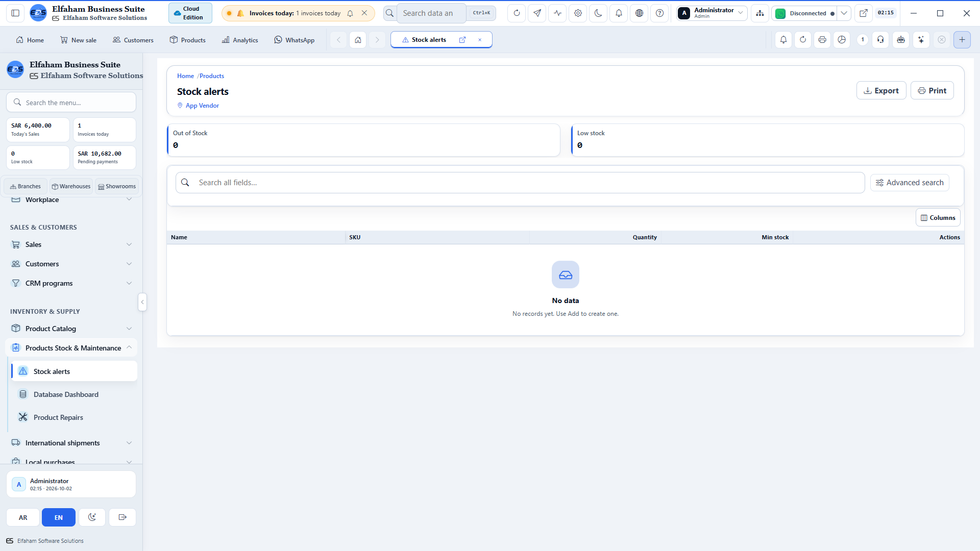Click the Print button

click(932, 90)
